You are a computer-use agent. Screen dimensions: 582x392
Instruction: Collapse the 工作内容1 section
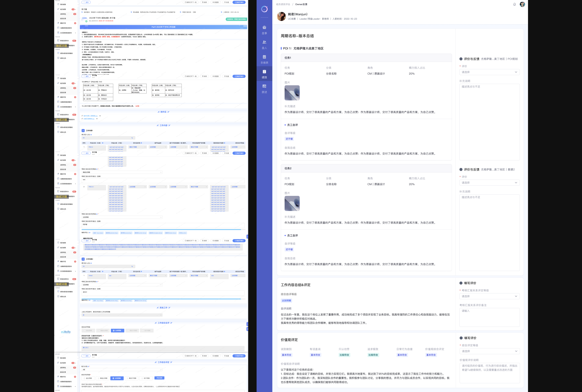tap(83, 130)
